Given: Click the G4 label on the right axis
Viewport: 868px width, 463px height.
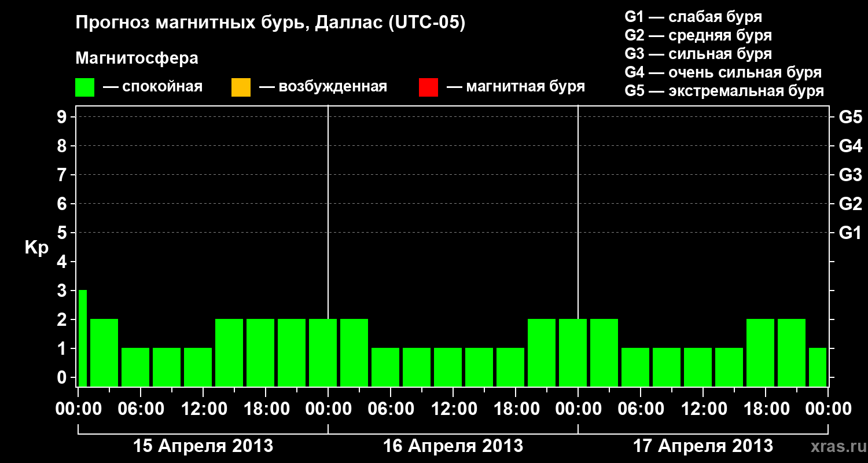Looking at the screenshot, I should (851, 146).
